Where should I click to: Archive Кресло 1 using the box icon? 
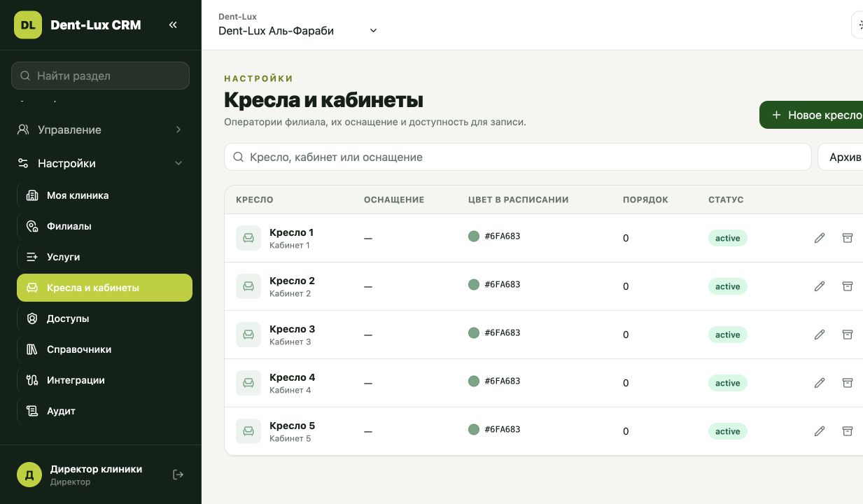(x=848, y=238)
